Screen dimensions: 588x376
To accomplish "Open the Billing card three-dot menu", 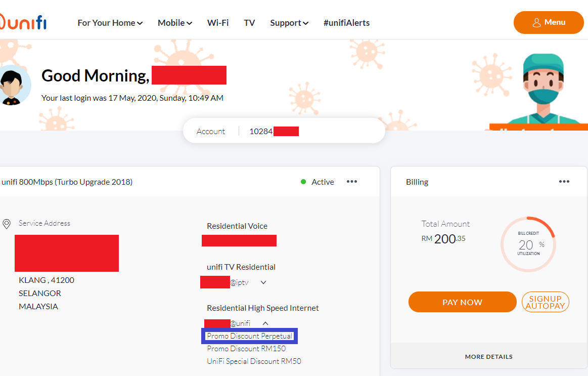I will point(564,182).
